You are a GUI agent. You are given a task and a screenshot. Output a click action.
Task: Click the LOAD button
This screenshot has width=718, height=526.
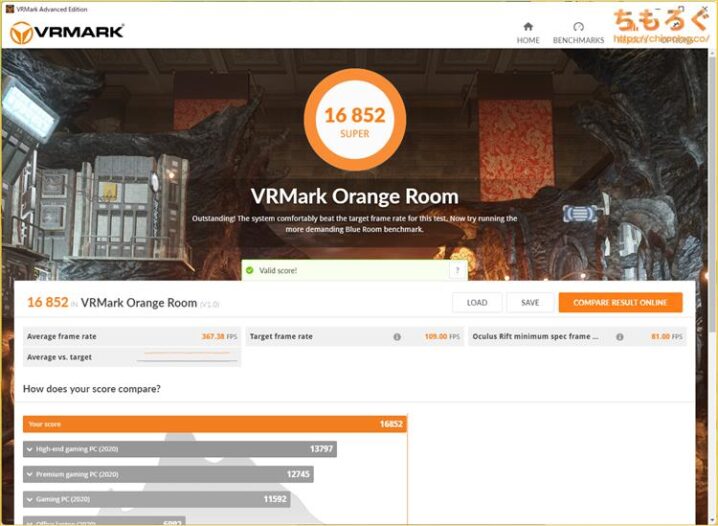coord(477,303)
